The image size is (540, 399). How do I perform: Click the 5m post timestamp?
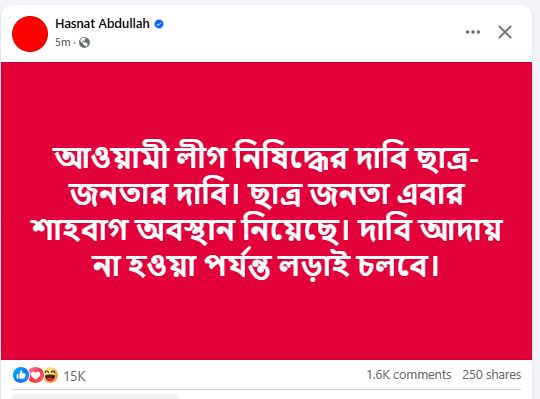pyautogui.click(x=63, y=42)
